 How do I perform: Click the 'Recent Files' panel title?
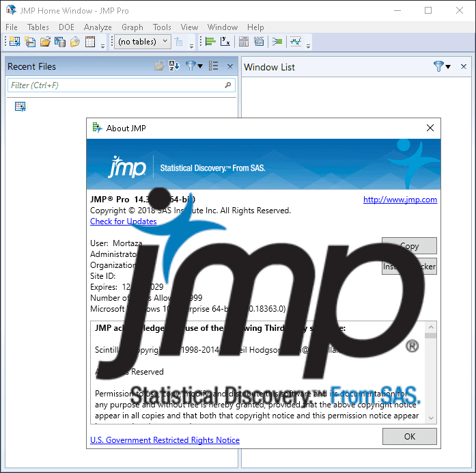coord(31,66)
